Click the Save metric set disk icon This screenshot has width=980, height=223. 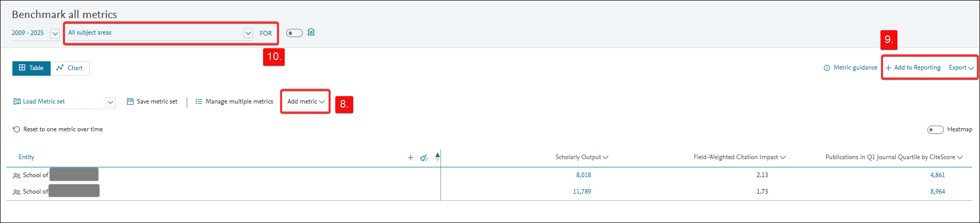[x=130, y=101]
